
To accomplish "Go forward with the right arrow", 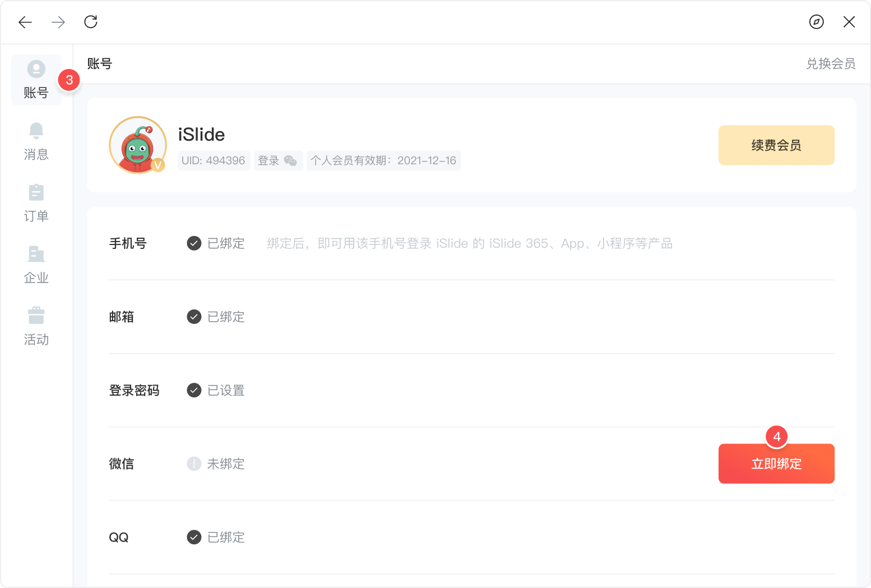I will (x=58, y=22).
